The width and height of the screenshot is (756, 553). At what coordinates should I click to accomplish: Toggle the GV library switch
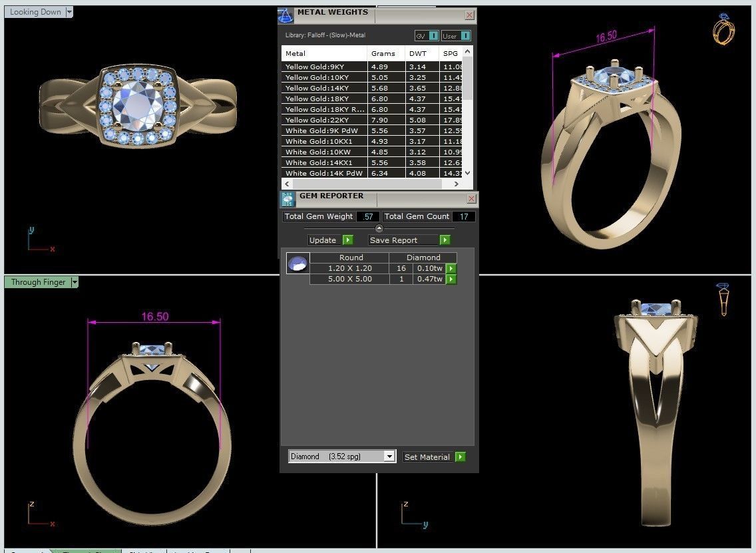[x=427, y=36]
